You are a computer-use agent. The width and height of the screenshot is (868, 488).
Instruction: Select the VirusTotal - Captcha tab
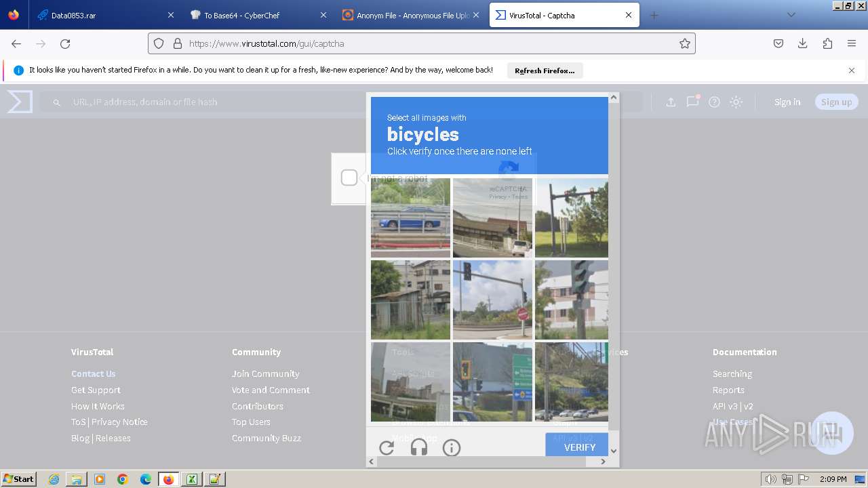[564, 15]
